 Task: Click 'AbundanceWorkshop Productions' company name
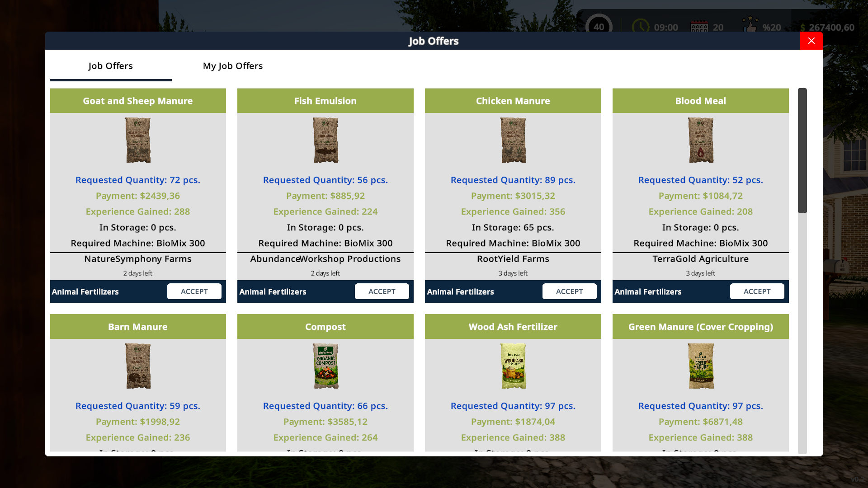pos(325,259)
